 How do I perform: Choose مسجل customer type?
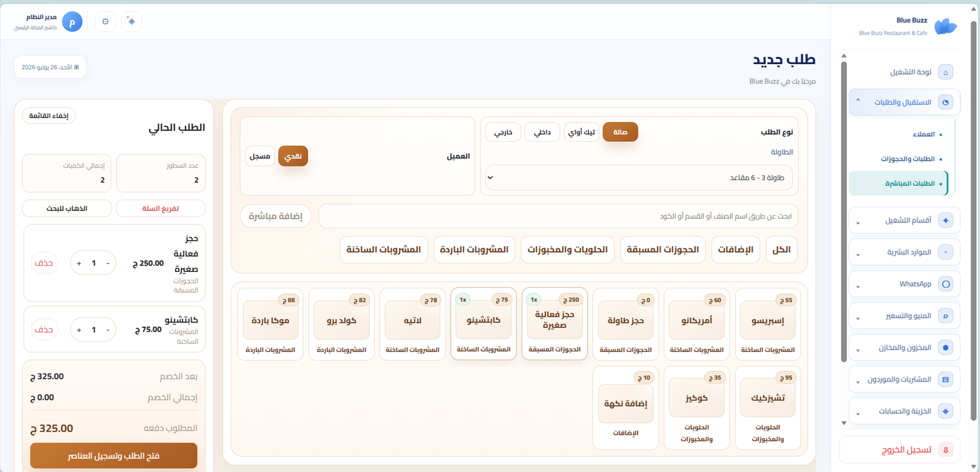point(260,156)
